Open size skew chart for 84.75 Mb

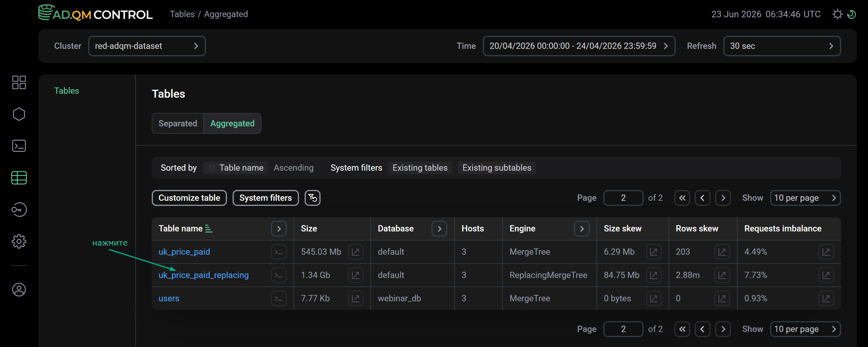tap(654, 275)
